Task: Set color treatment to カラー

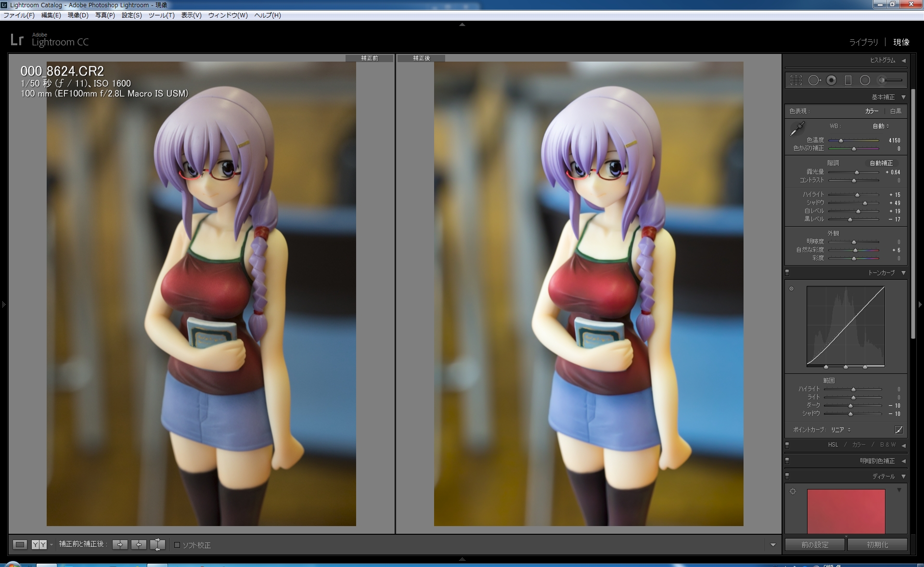Action: pos(872,111)
